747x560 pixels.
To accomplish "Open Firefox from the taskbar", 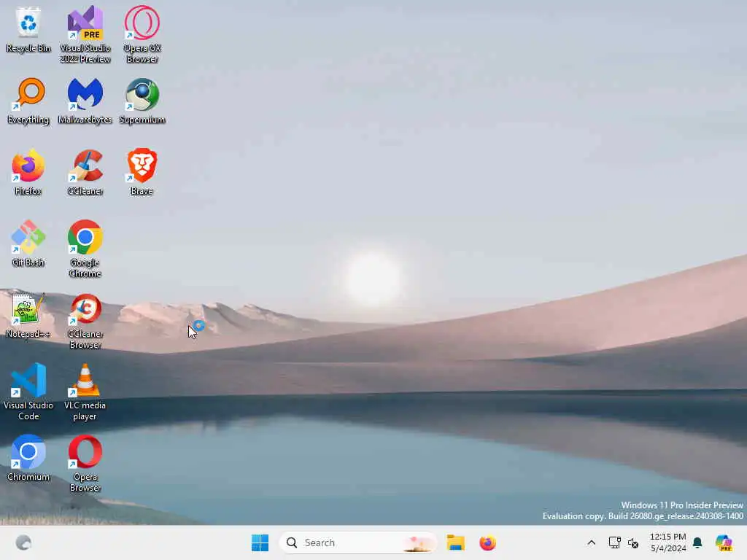I will (487, 542).
